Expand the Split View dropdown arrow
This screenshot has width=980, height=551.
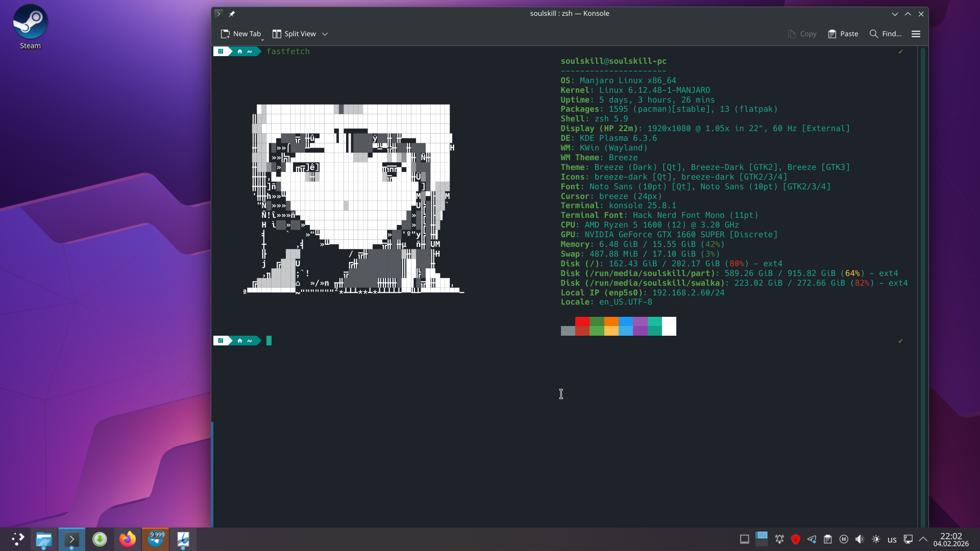point(325,34)
